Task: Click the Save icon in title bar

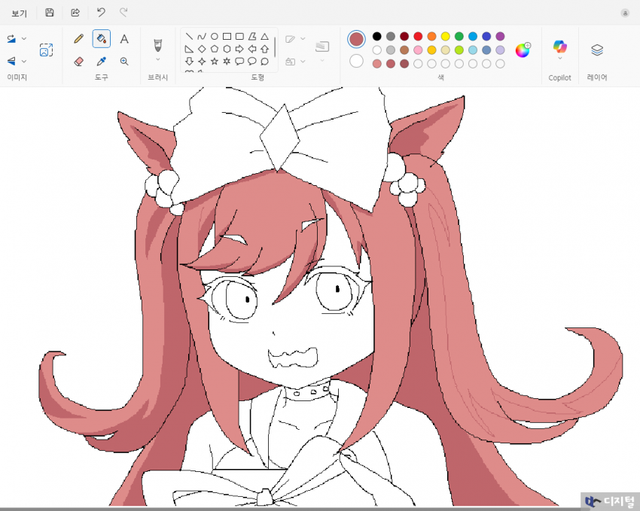Action: tap(49, 13)
